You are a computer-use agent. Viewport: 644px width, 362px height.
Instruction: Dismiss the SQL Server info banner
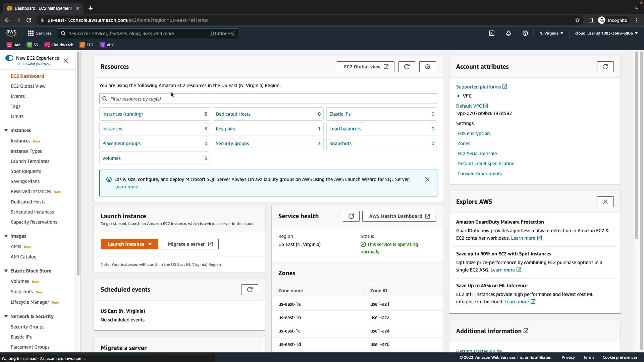point(427,179)
